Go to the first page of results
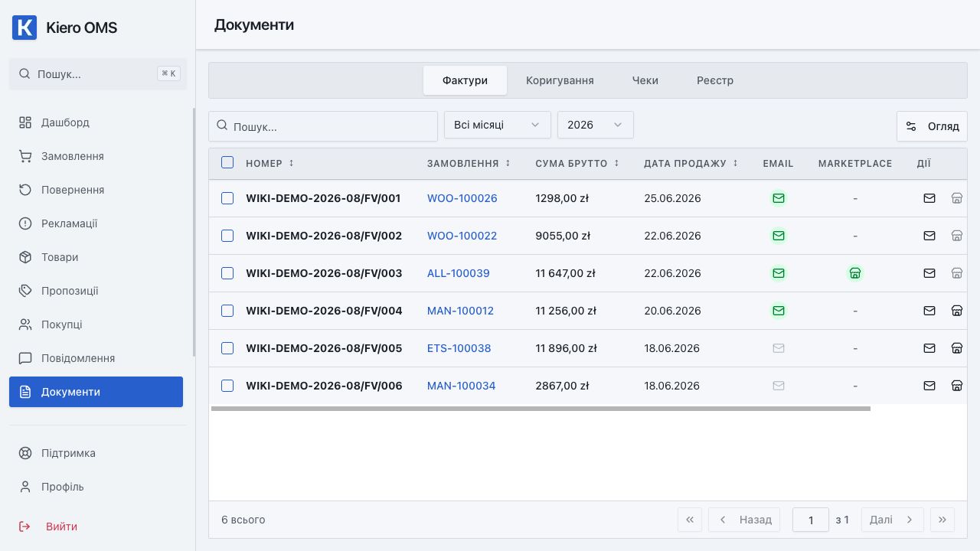Screen dimensions: 980x551 pyautogui.click(x=690, y=520)
